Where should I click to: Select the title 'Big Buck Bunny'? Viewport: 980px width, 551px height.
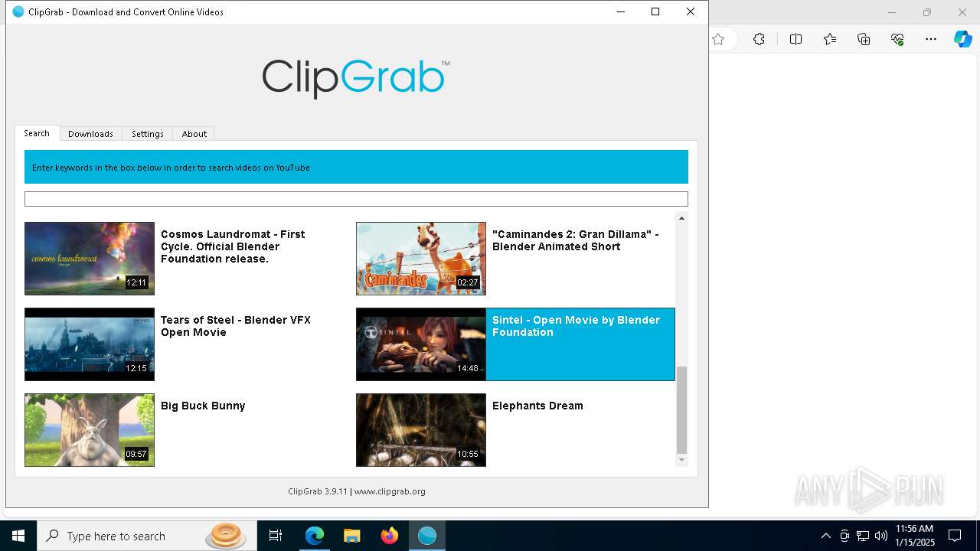(x=203, y=406)
